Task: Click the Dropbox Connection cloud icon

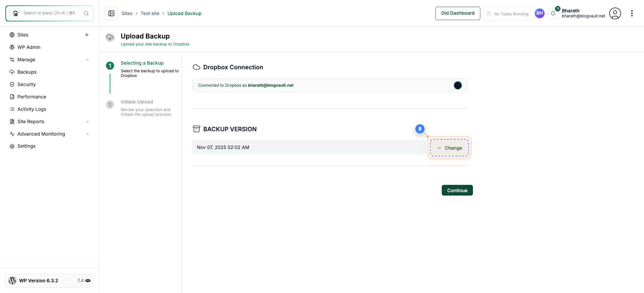Action: (x=197, y=67)
